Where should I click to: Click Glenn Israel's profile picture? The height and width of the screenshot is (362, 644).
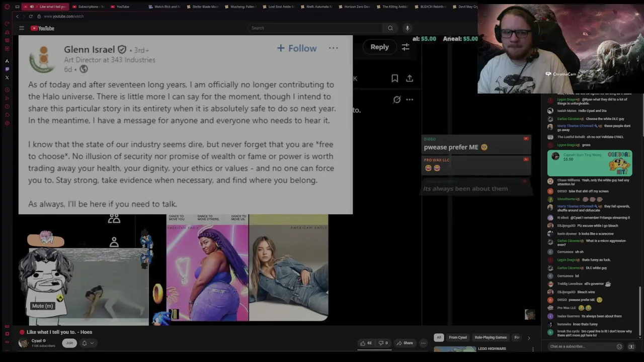[x=43, y=59]
